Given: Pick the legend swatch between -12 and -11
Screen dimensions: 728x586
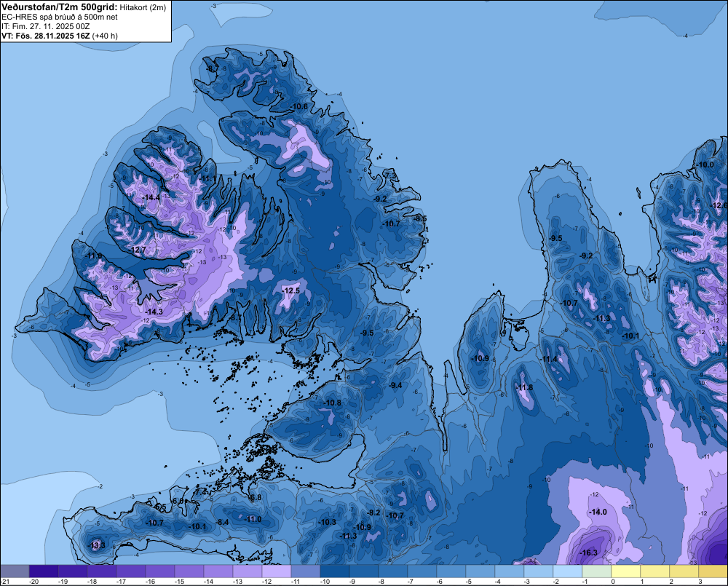Looking at the screenshot, I should [276, 571].
